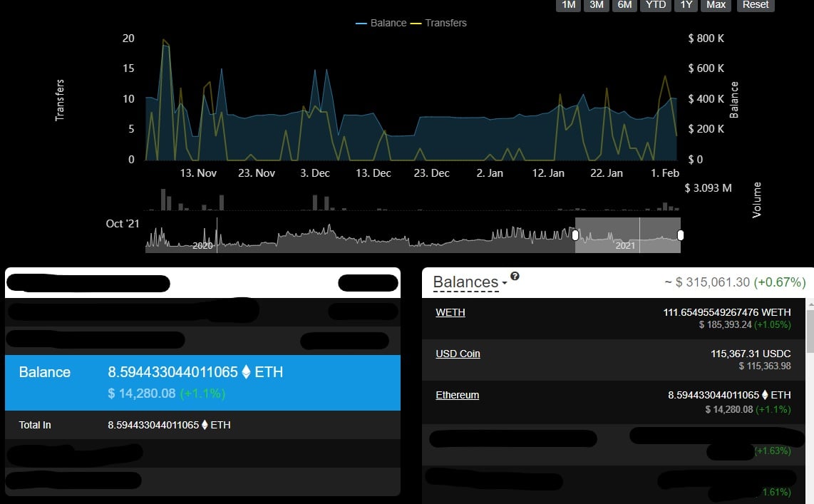Click the $ 185,393.24 WETH value
Screen dimensions: 814x504
725,325
